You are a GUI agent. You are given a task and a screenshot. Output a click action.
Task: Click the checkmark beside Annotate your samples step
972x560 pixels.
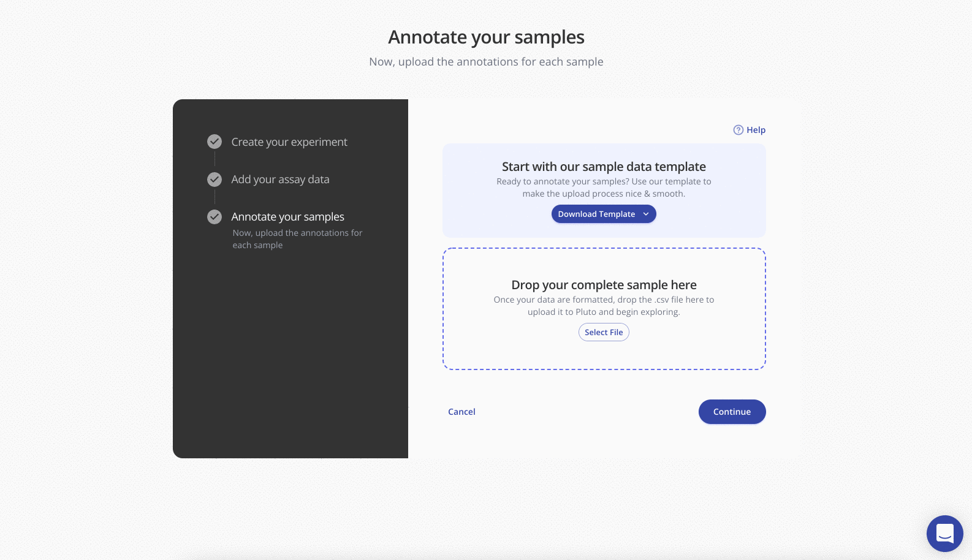pos(215,217)
